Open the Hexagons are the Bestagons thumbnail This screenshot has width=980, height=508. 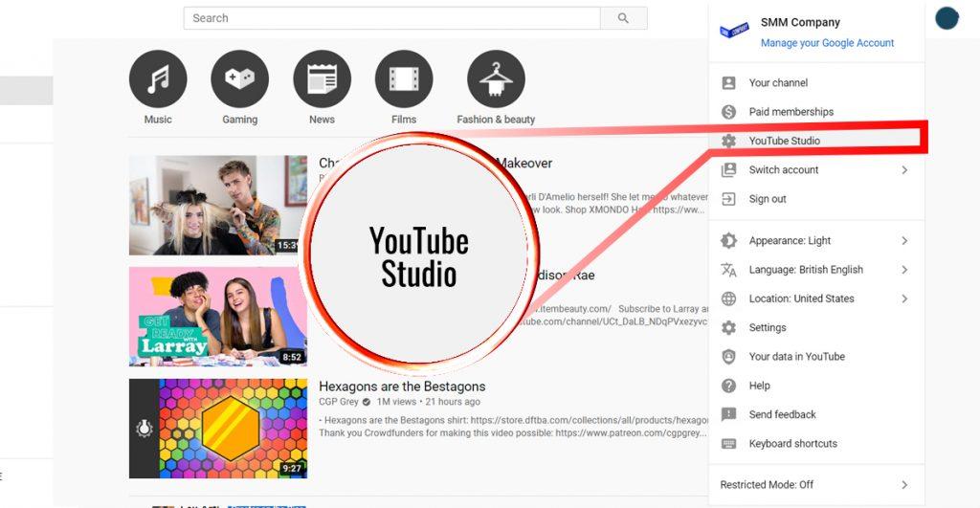click(218, 428)
